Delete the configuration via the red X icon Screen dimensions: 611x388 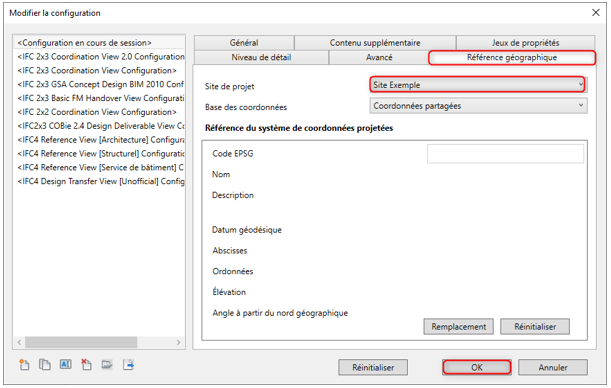point(86,365)
